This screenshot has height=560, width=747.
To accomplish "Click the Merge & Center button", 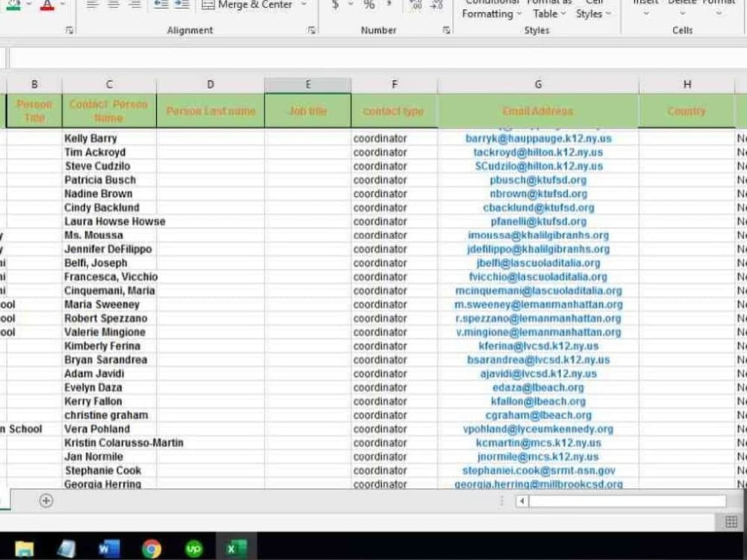I will pyautogui.click(x=247, y=4).
